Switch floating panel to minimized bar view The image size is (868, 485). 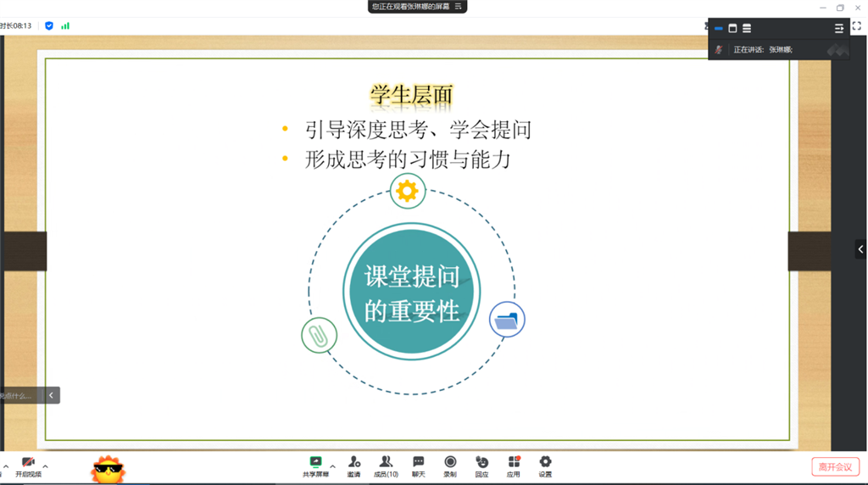pyautogui.click(x=719, y=29)
